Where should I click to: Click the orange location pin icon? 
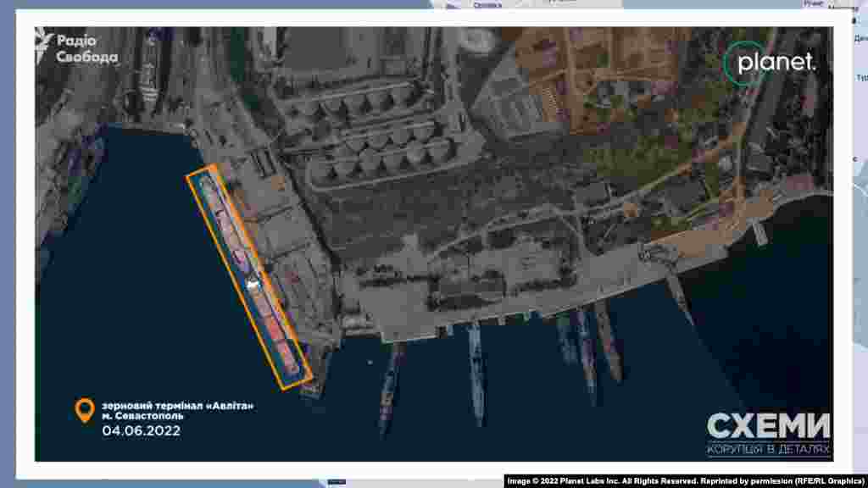[x=84, y=411]
